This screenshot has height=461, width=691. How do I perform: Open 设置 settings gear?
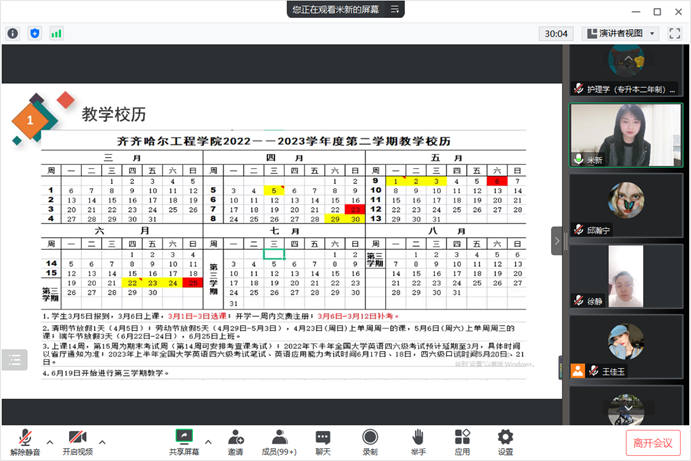[506, 441]
